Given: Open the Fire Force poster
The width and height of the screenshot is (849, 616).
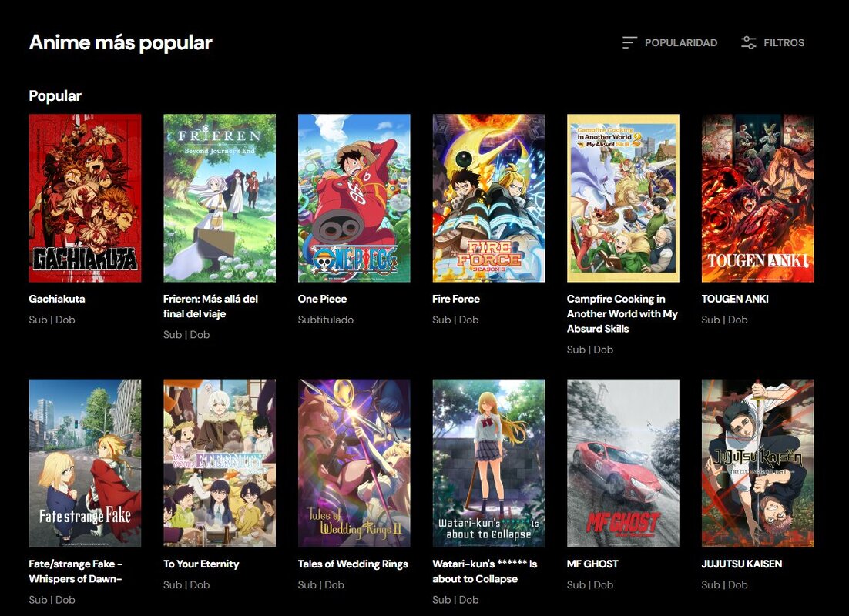Looking at the screenshot, I should tap(488, 198).
